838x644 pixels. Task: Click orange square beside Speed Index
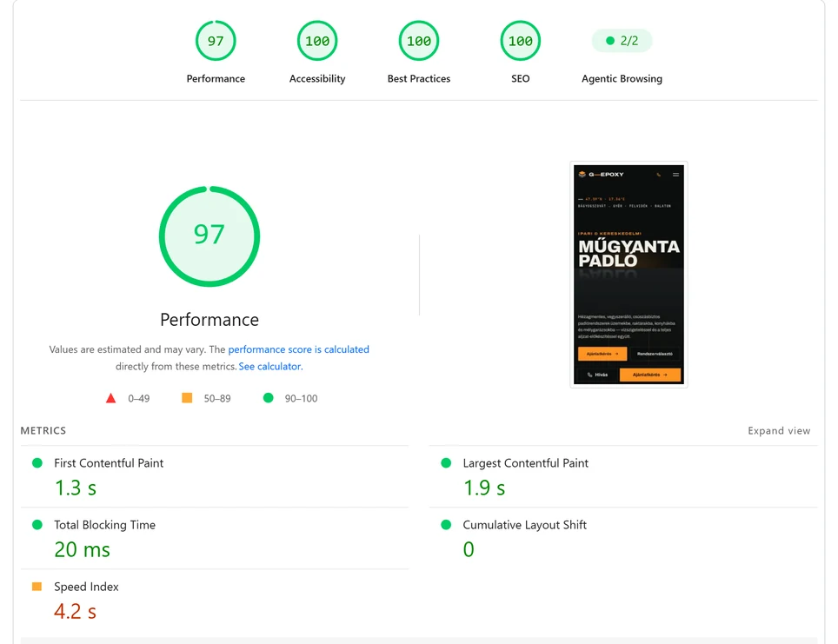[37, 587]
